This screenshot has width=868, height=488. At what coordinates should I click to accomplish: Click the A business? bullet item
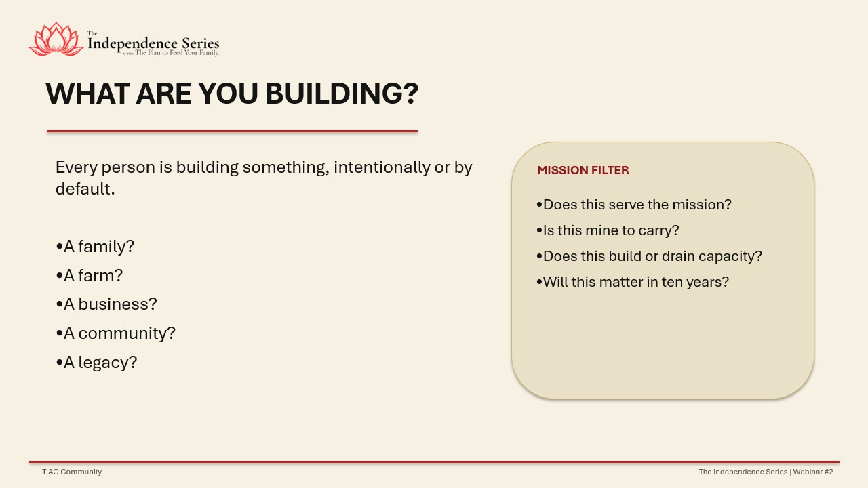click(x=106, y=304)
